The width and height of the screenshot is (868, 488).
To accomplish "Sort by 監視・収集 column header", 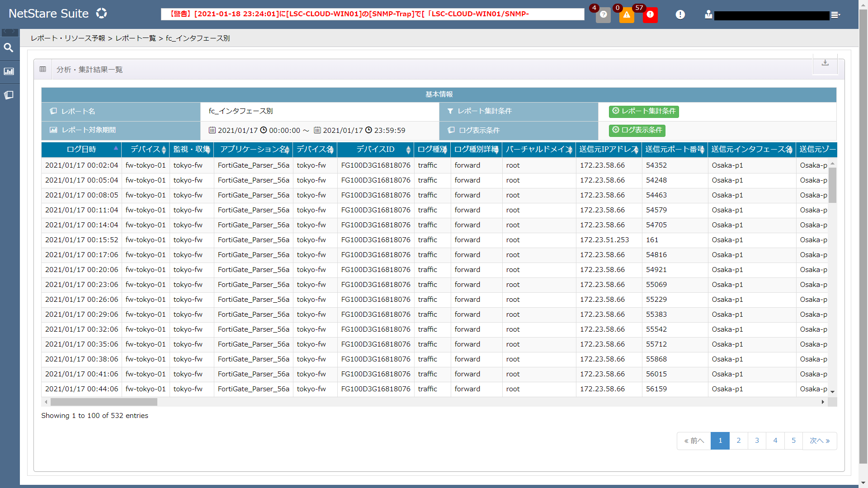I will [192, 150].
